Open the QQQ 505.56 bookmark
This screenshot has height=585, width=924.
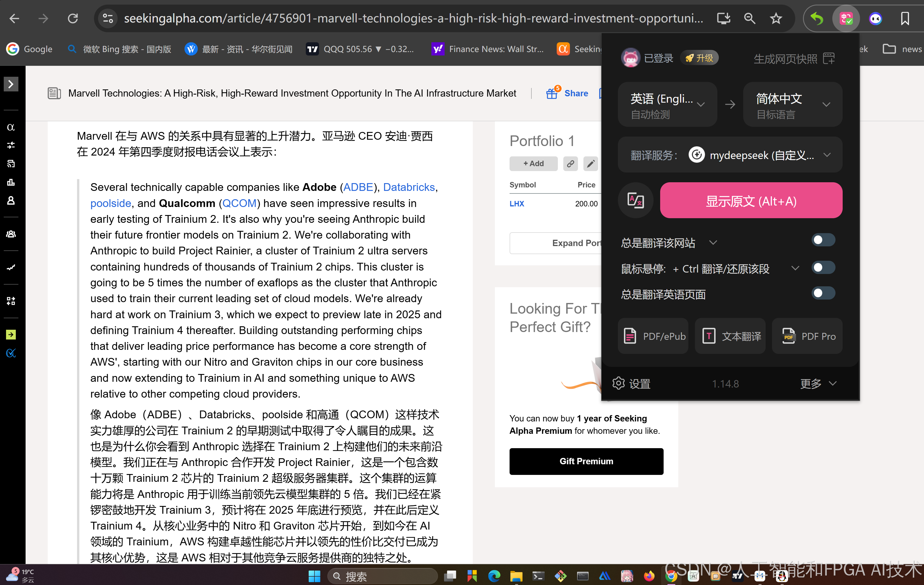tap(360, 49)
